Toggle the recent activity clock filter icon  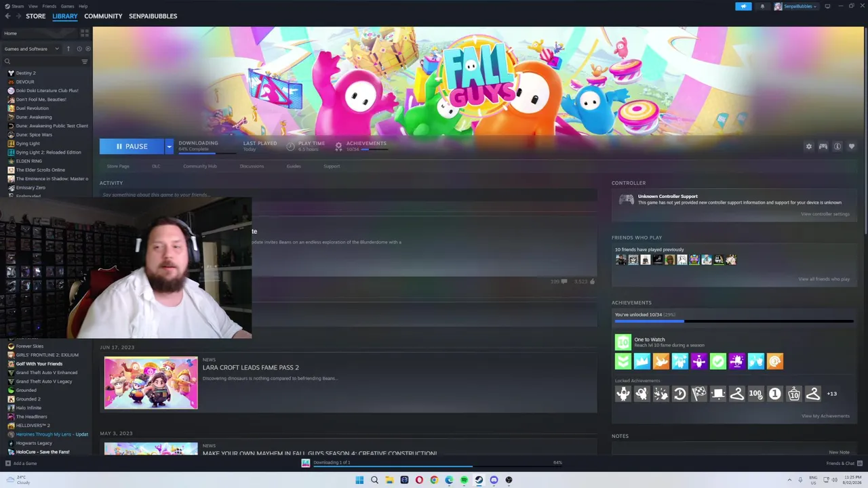(x=79, y=49)
